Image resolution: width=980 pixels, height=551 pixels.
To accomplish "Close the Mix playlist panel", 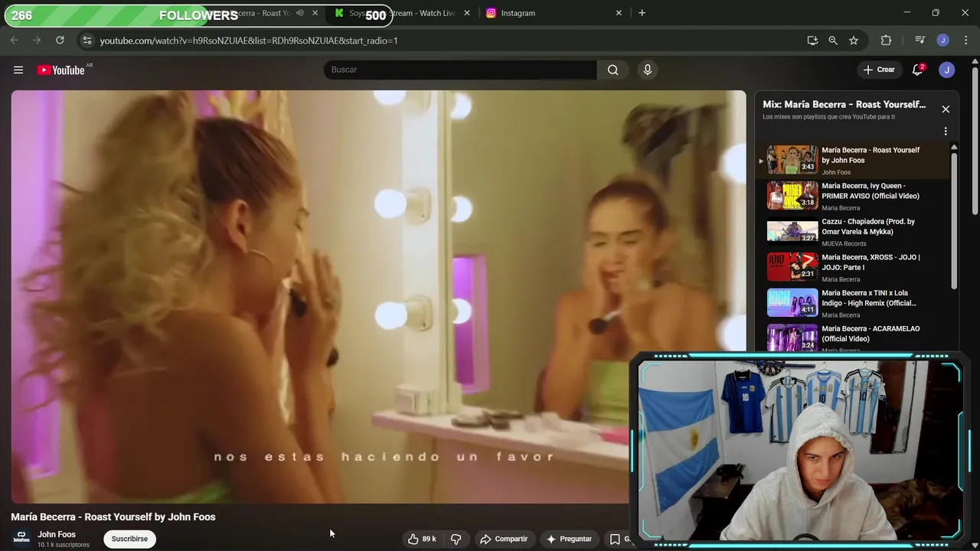I will 946,109.
